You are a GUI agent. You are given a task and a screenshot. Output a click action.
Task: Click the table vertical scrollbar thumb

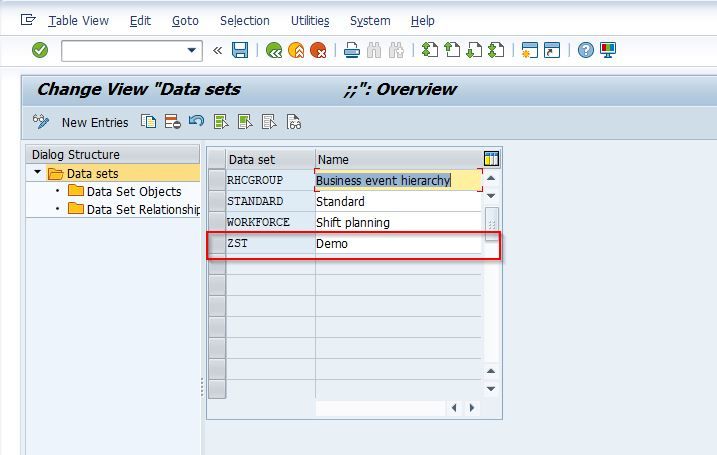[492, 224]
